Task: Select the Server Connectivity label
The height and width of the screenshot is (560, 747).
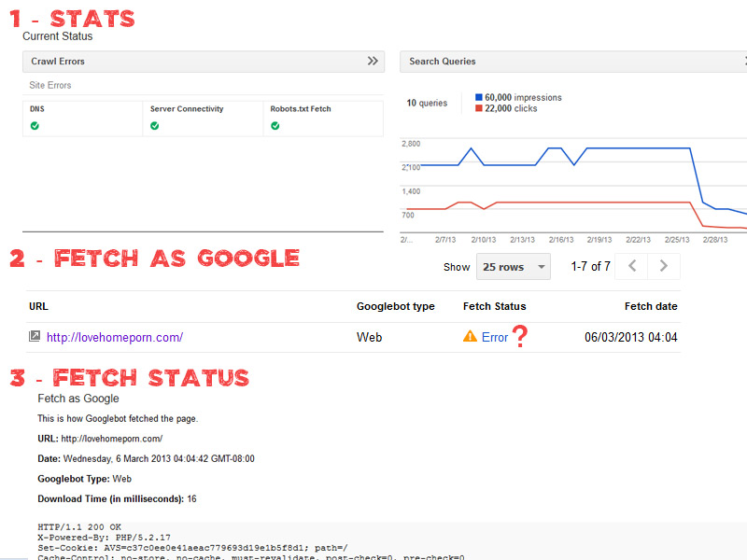Action: point(187,108)
